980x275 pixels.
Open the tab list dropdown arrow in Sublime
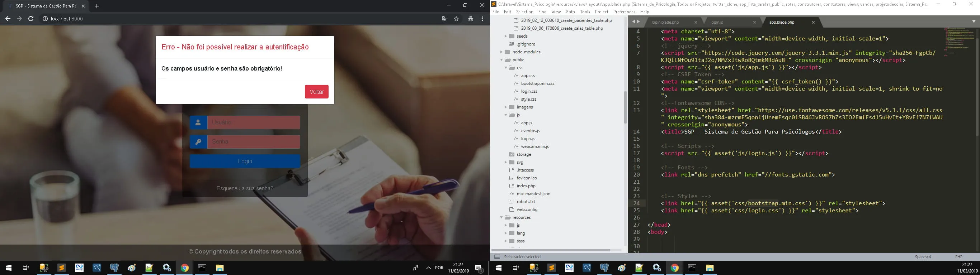click(x=974, y=21)
